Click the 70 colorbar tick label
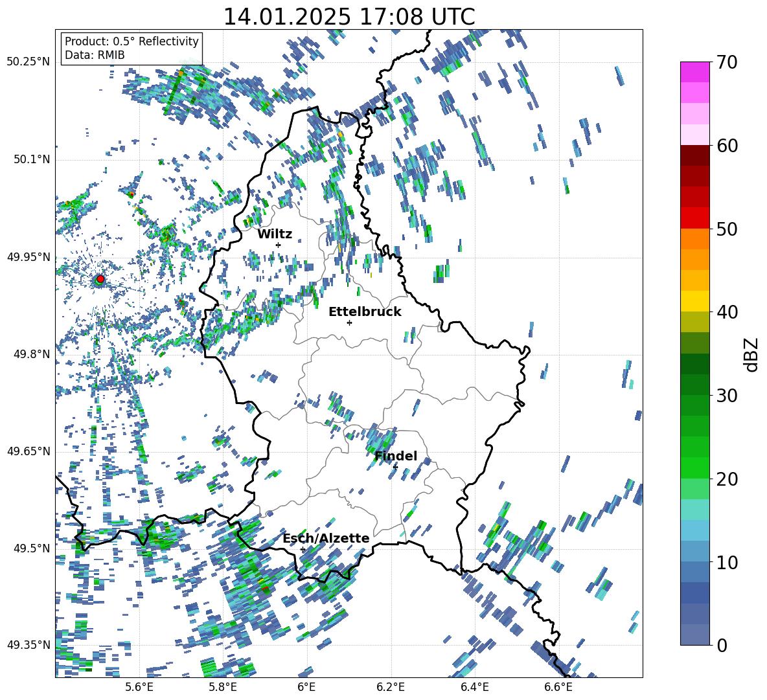The width and height of the screenshot is (767, 700). pos(727,63)
